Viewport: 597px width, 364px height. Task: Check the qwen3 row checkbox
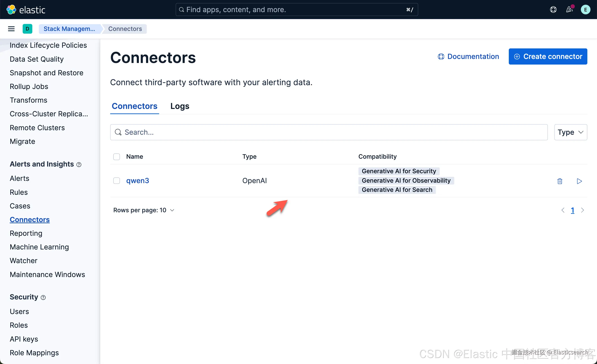pos(116,181)
